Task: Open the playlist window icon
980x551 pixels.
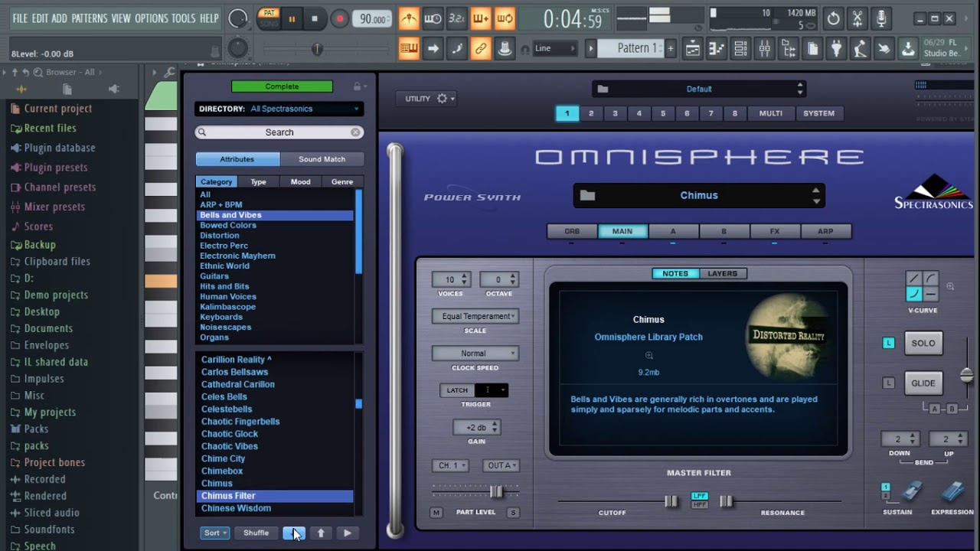Action: [692, 49]
